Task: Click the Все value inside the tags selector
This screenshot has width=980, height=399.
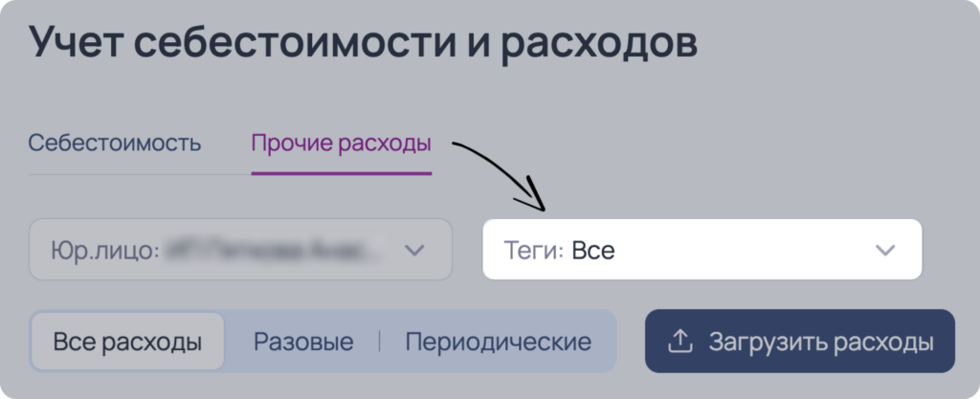Action: pos(593,251)
